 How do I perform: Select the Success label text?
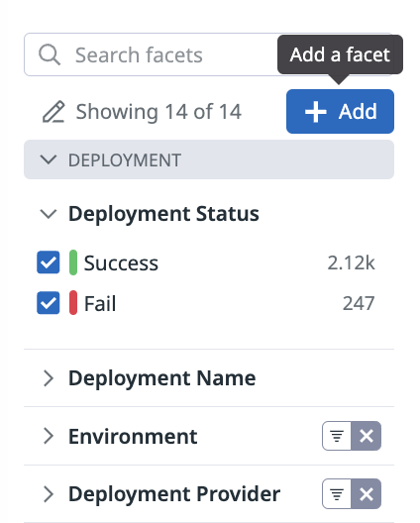point(121,263)
